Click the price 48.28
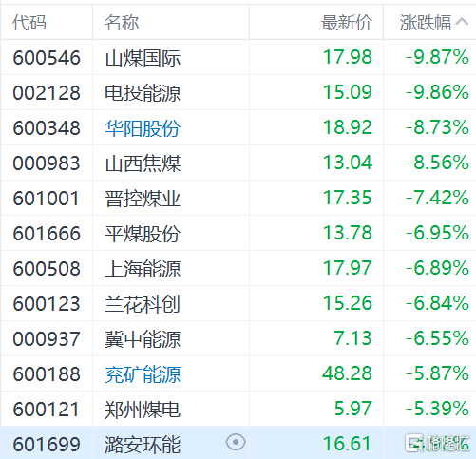Image resolution: width=476 pixels, height=459 pixels. 348,373
